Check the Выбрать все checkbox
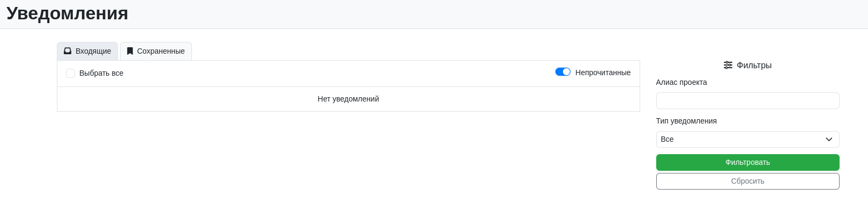Viewport: 868px width, 210px height. [70, 73]
